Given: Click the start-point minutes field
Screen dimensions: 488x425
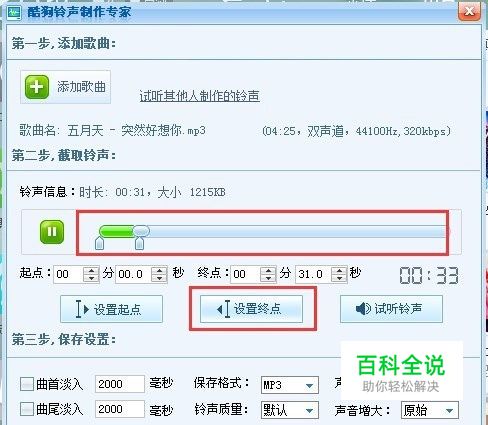Looking at the screenshot, I should tap(68, 274).
